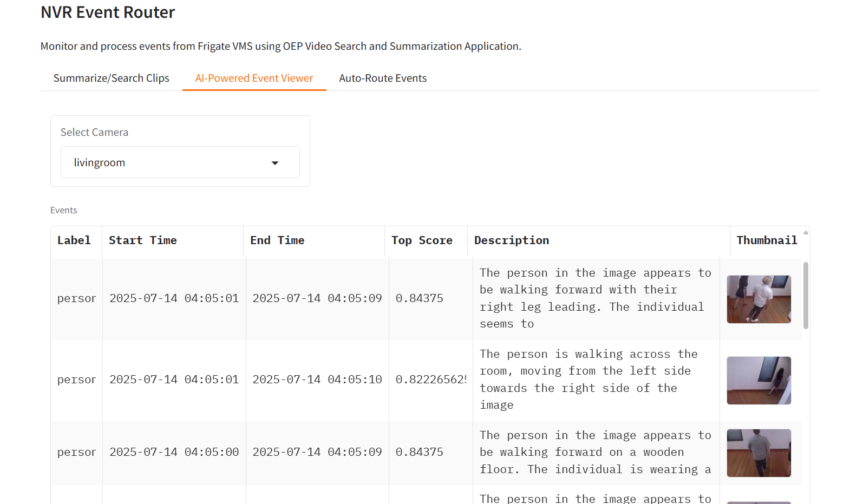
Task: Expand the Select Camera dropdown arrow
Action: [275, 163]
